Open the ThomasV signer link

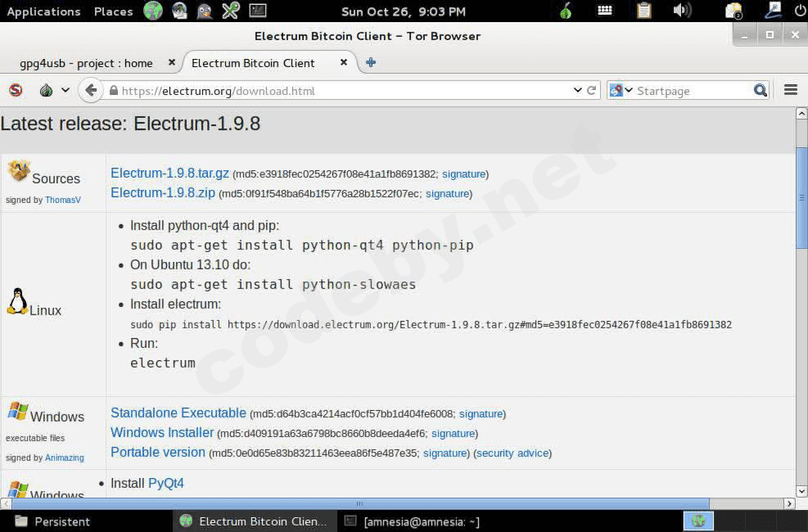coord(63,200)
